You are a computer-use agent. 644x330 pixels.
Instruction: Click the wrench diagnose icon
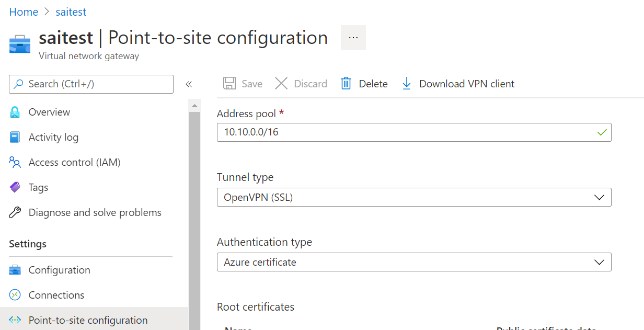point(15,212)
